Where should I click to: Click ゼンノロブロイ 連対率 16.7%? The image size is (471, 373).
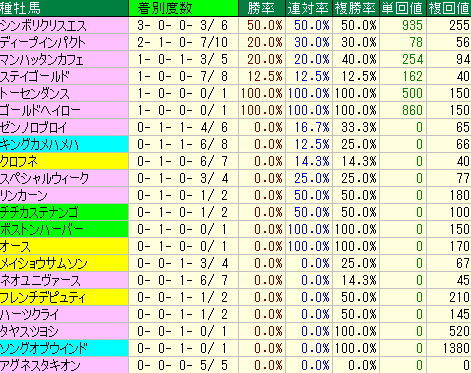pos(312,127)
